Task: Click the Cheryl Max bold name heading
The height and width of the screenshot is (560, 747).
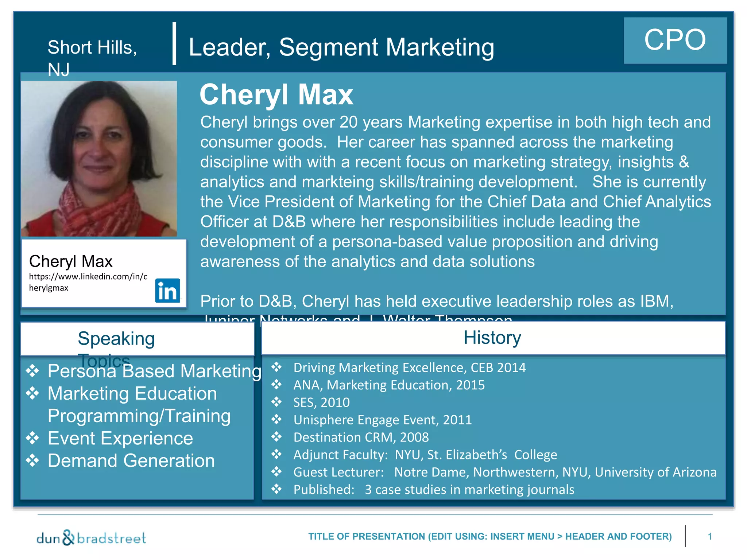Action: [276, 94]
